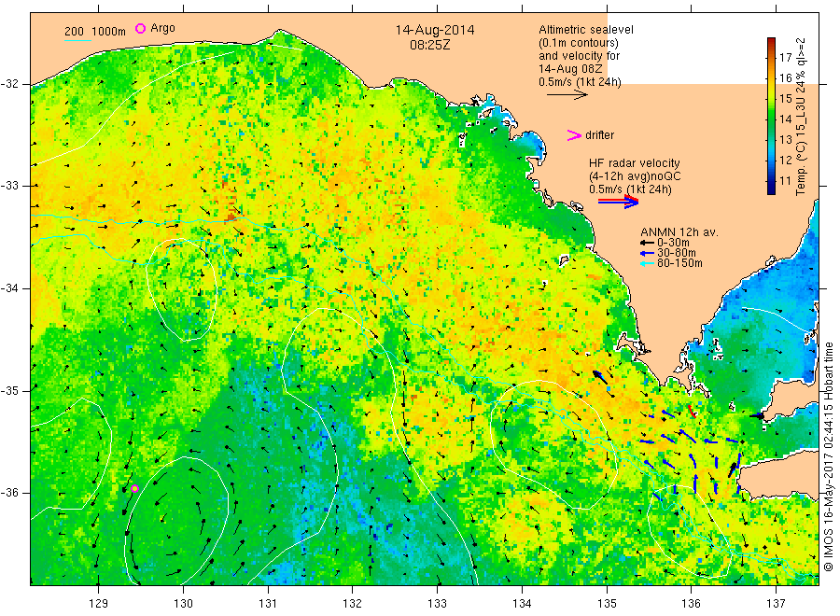840x616 pixels.
Task: Click the 137 longitude axis label
Action: (x=776, y=604)
